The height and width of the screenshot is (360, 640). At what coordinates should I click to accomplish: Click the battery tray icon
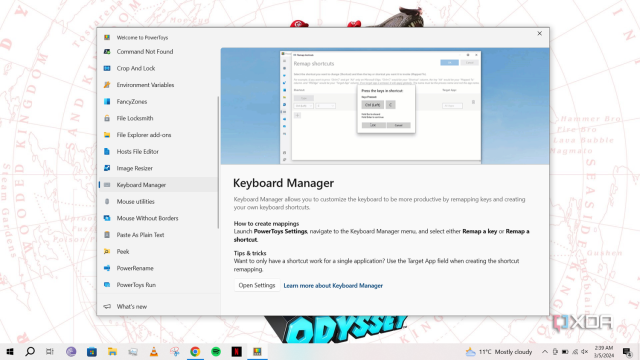click(x=565, y=351)
